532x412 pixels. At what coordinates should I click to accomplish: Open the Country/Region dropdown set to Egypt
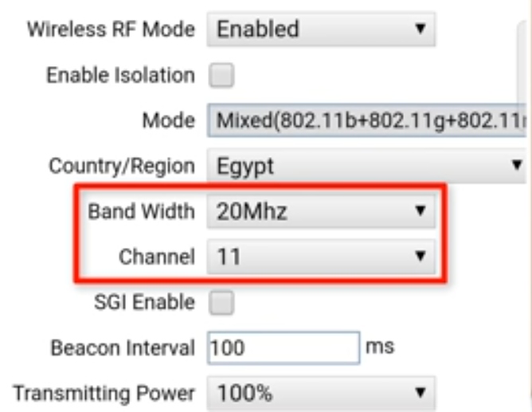pyautogui.click(x=367, y=166)
